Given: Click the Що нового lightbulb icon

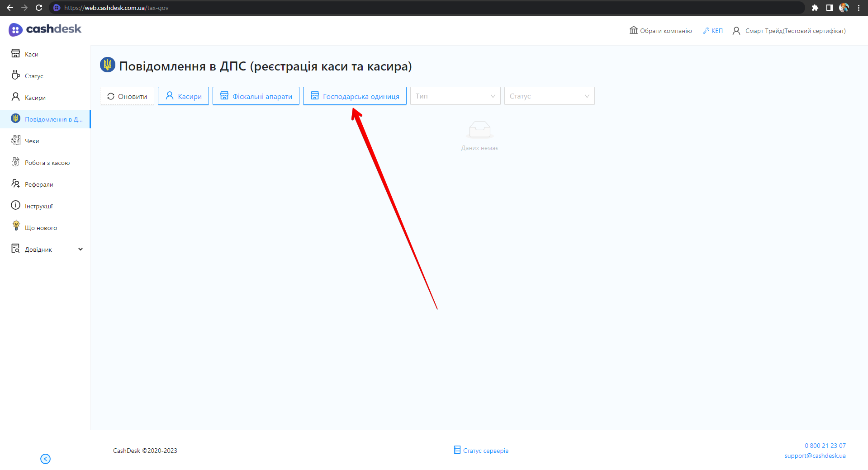Looking at the screenshot, I should pos(16,226).
